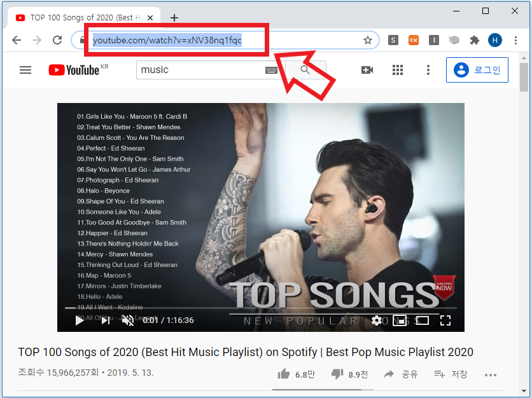Screen dimensions: 532x398
Task: Bookmark this page with the star icon
Action: [367, 40]
